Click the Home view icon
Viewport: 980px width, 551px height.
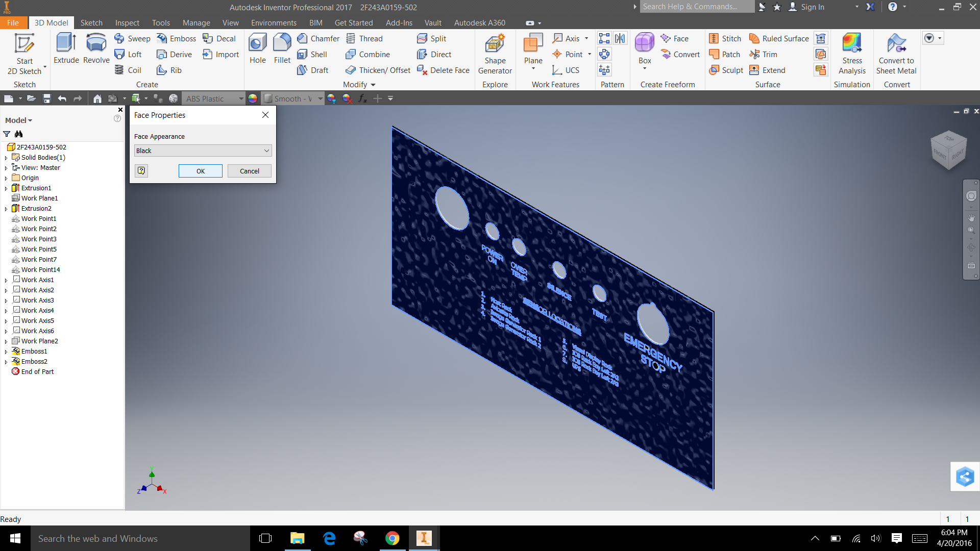click(97, 98)
